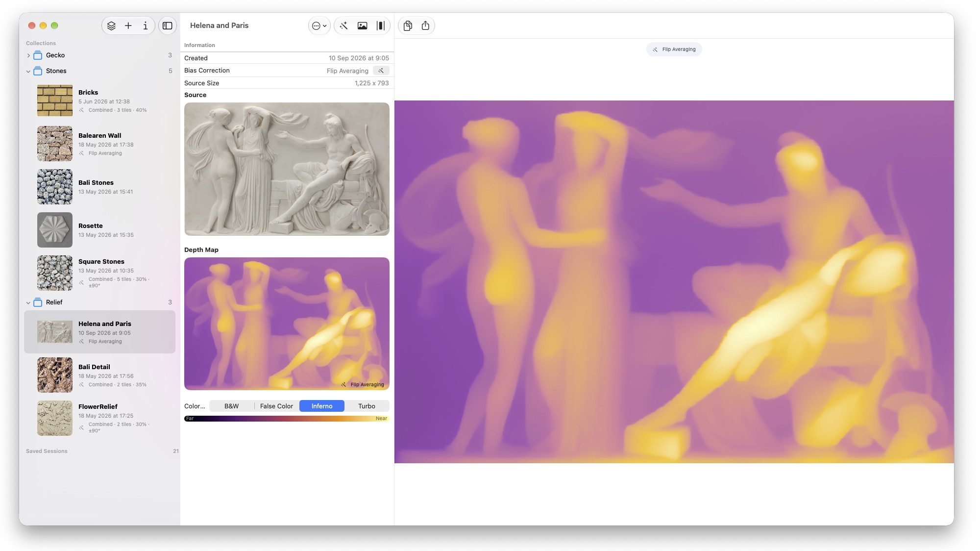980x551 pixels.
Task: Click the image view toolbar icon
Action: coord(362,25)
